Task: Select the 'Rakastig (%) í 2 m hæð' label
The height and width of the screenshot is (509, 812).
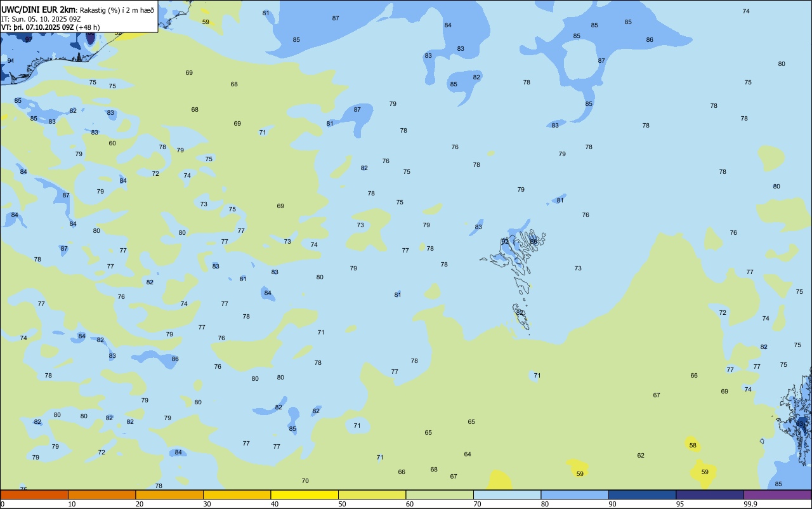Action: pos(117,10)
